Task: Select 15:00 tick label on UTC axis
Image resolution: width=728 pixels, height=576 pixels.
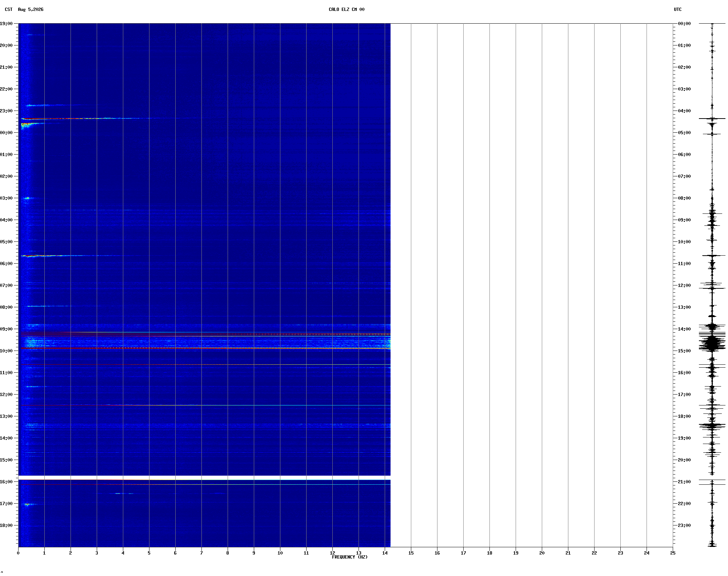Action: (684, 351)
